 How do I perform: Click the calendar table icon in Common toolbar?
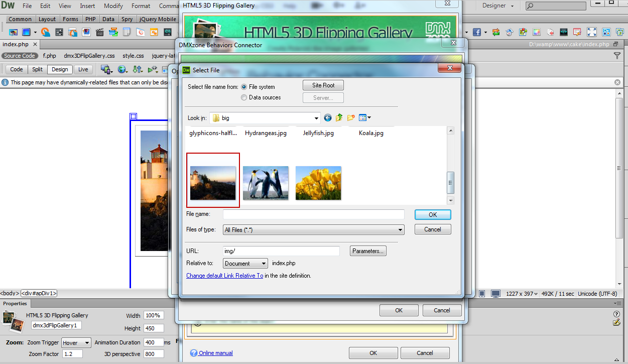tap(127, 32)
